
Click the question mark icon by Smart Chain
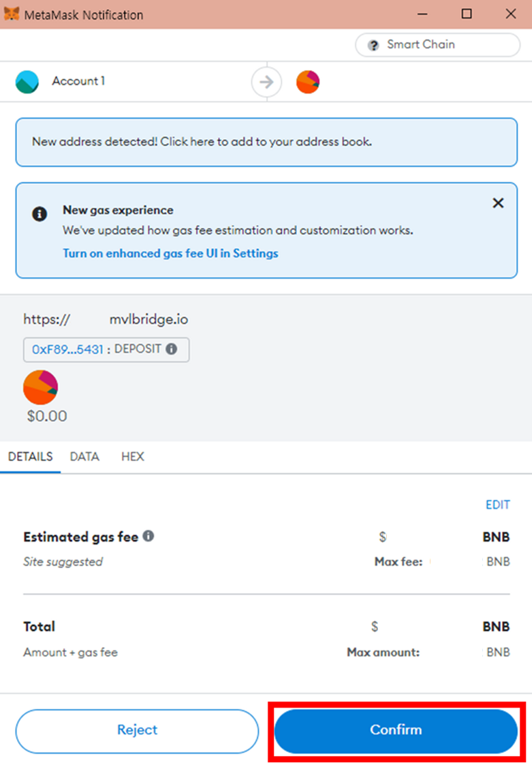[x=373, y=45]
